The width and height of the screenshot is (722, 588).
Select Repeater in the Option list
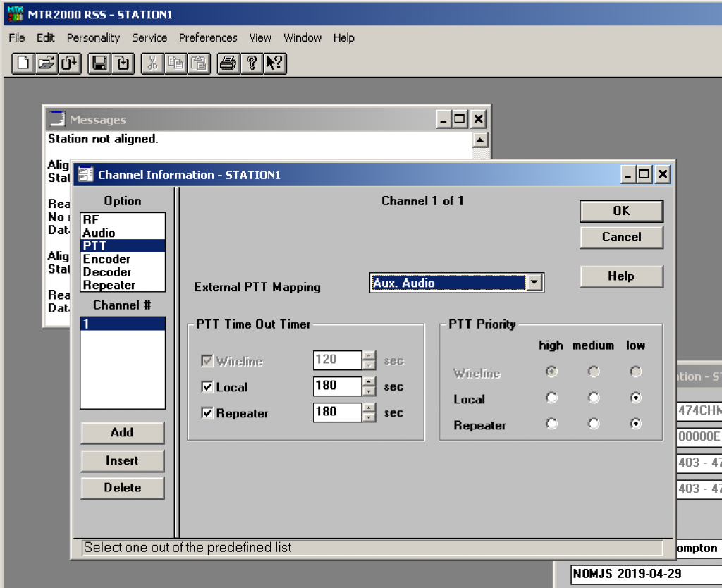123,285
